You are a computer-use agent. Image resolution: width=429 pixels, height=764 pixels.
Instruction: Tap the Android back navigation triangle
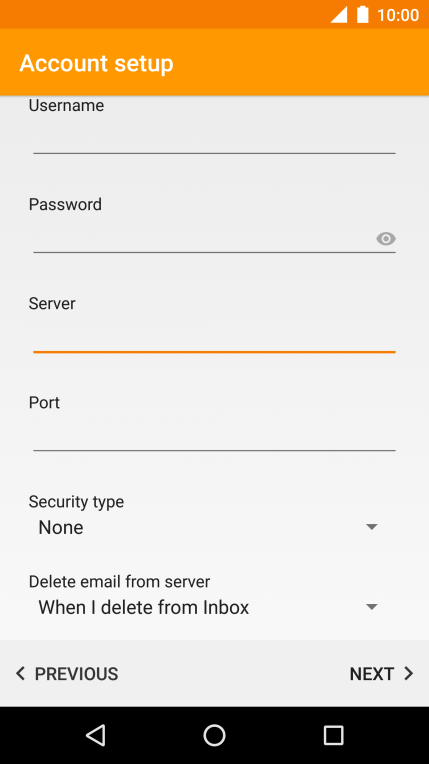[x=96, y=735]
